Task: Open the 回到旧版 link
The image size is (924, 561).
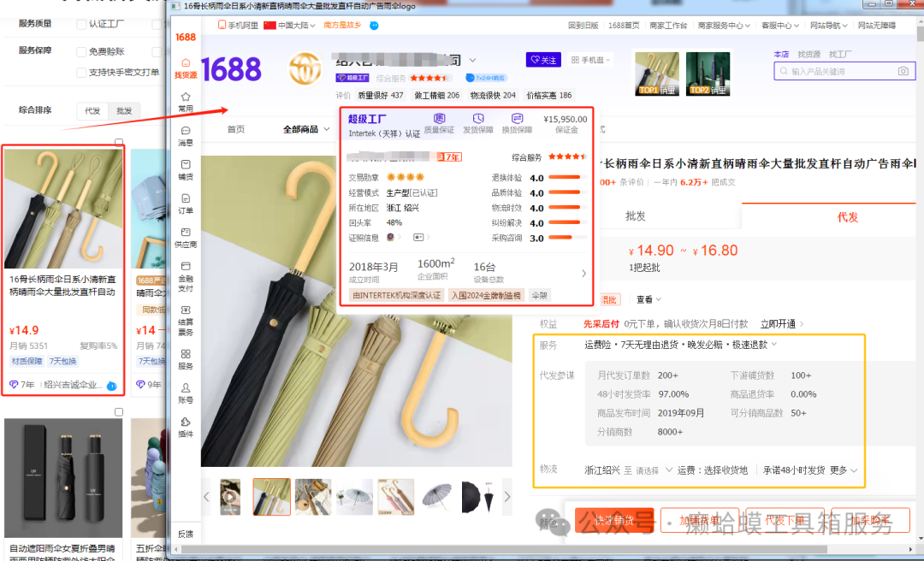Action: pos(583,26)
